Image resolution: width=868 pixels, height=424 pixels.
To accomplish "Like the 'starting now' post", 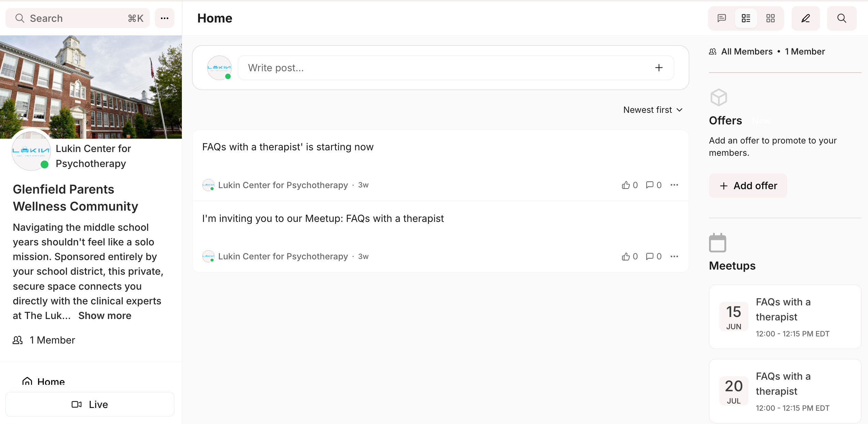I will (630, 185).
